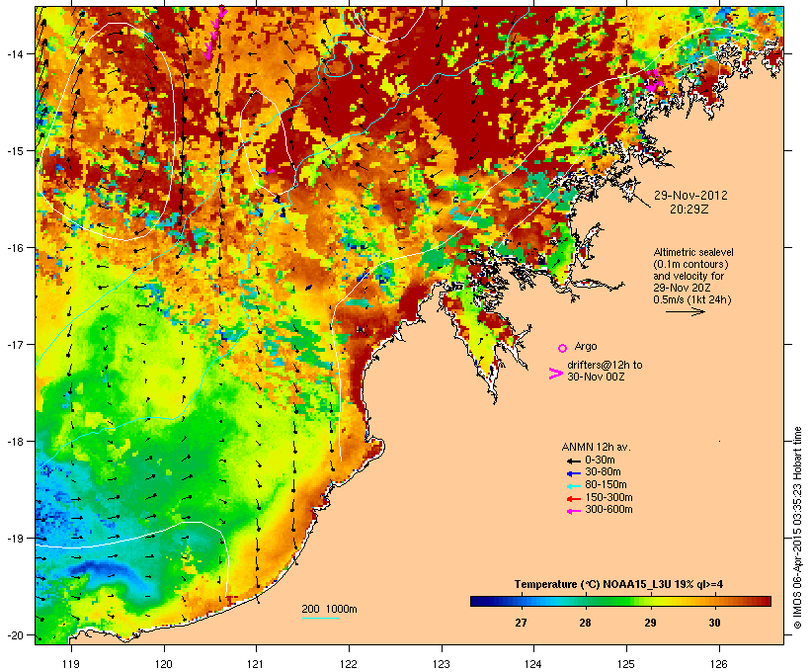Click the time label 20:29Z
Screen dimensions: 810x672
(x=689, y=210)
